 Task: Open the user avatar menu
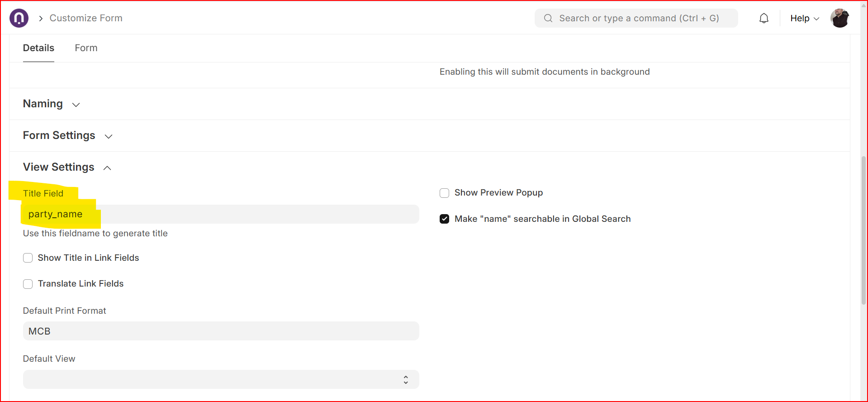pos(840,18)
